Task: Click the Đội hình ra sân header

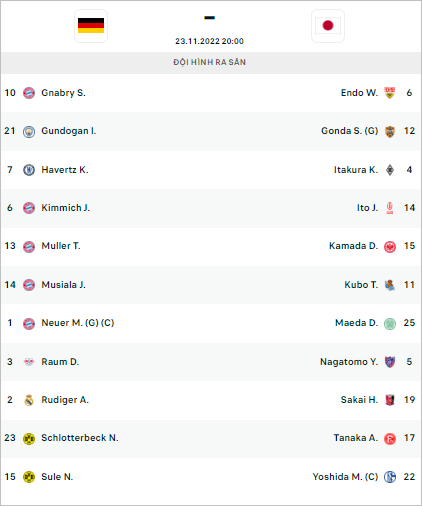Action: pos(209,62)
